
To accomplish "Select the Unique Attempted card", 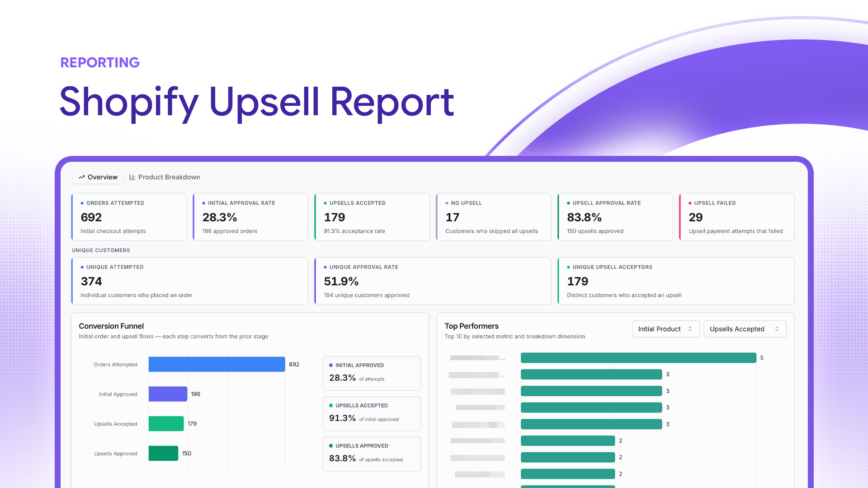I will click(190, 281).
